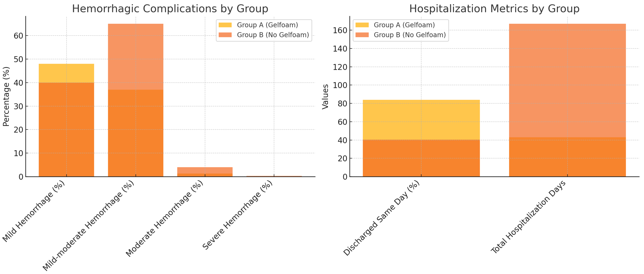The image size is (644, 274).
Task: Click Group A yellow swatch in left legend
Action: tap(225, 25)
